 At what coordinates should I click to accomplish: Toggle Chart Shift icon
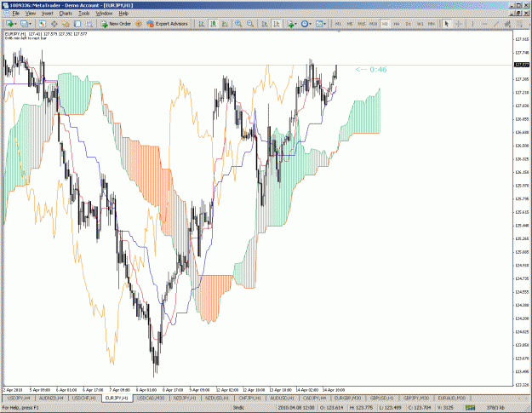[x=277, y=24]
